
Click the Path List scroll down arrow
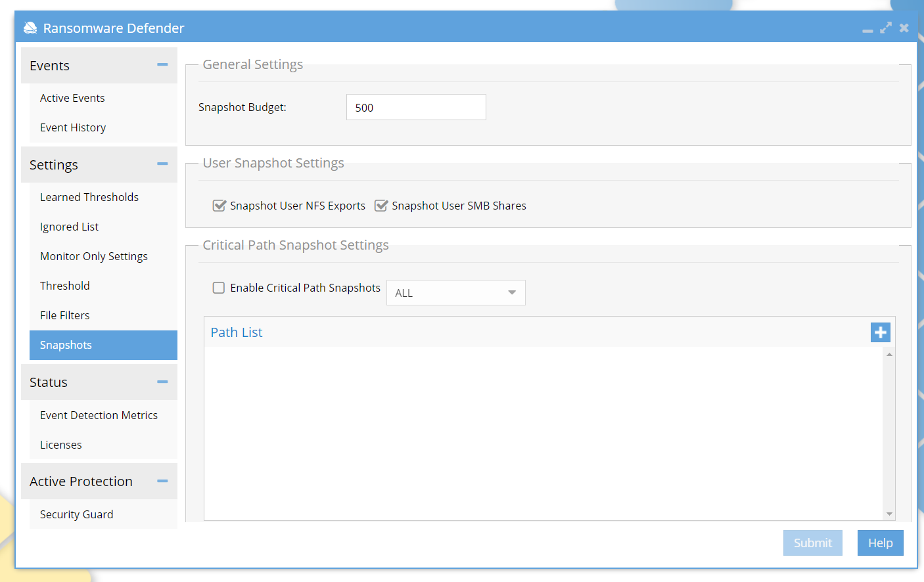889,514
